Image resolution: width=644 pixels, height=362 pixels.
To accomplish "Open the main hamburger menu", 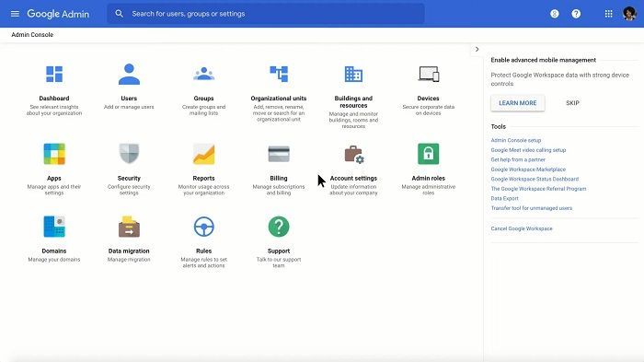I will tap(15, 14).
